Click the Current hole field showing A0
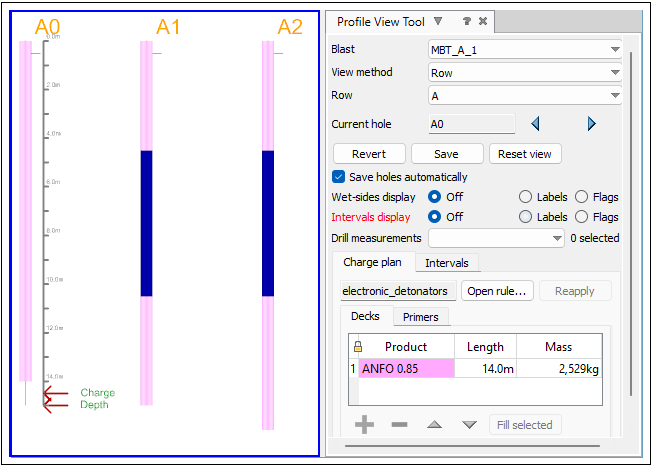 (x=472, y=124)
